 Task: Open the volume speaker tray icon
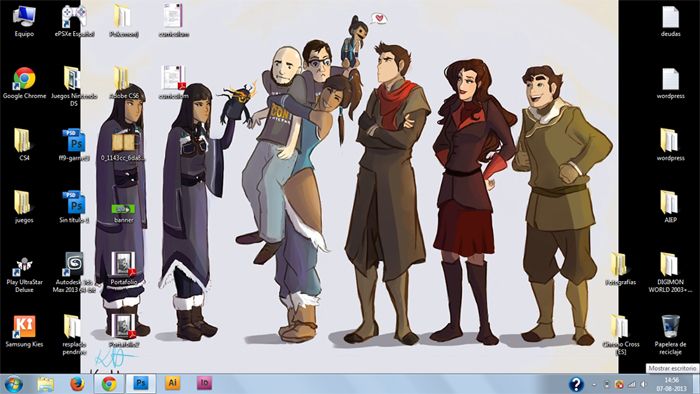click(643, 384)
